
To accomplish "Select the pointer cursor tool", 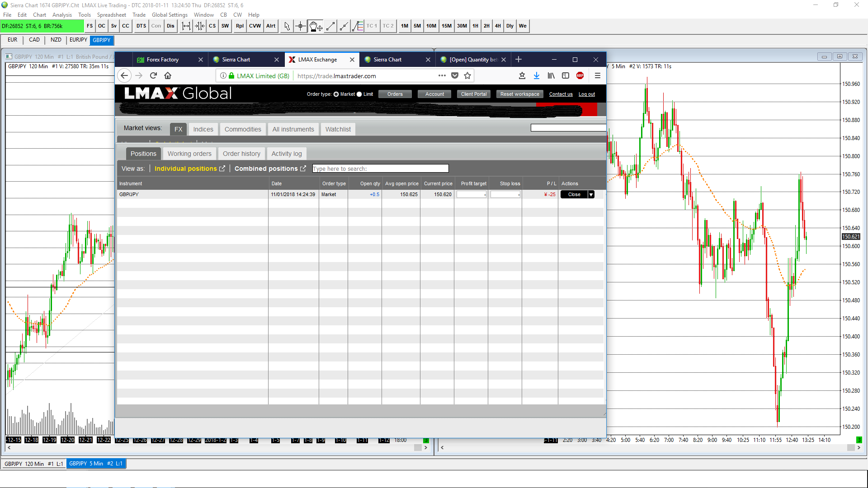I will 287,26.
